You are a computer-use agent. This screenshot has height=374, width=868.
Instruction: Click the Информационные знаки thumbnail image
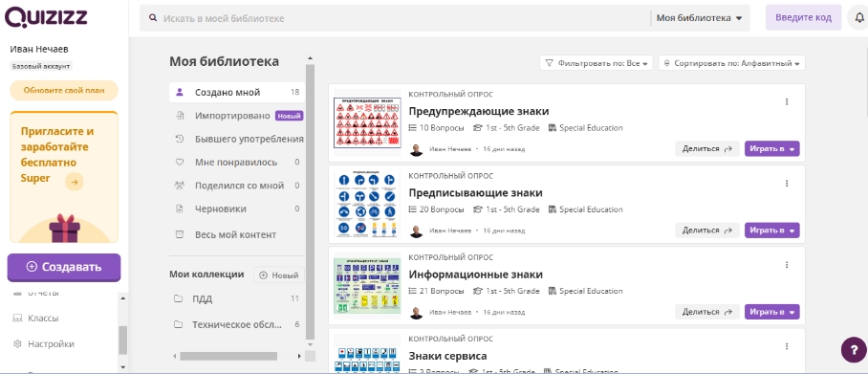[367, 285]
